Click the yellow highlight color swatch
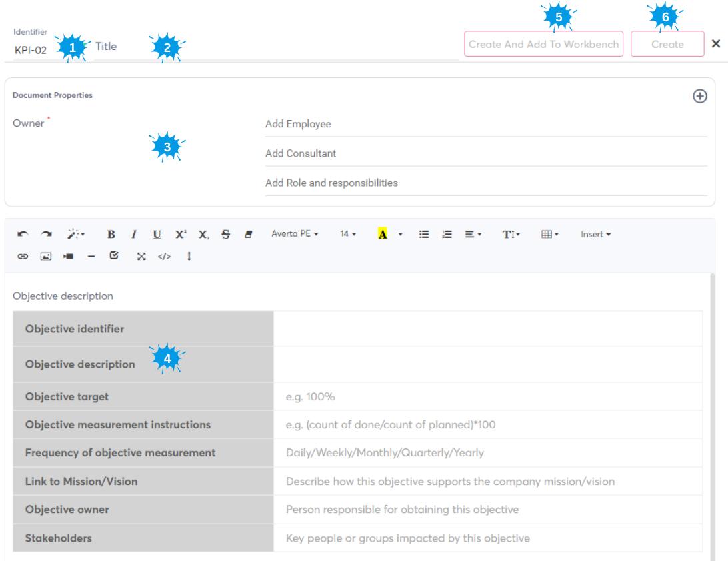This screenshot has width=728, height=561. pos(383,235)
